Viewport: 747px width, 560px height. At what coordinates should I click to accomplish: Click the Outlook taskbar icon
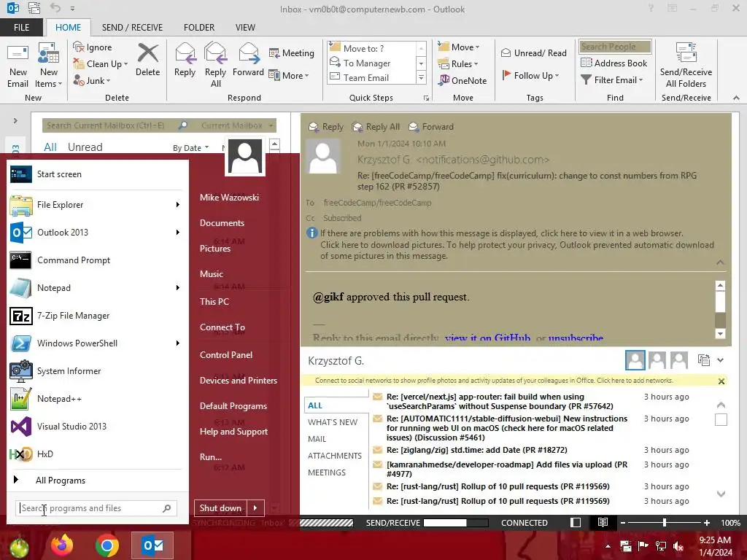pyautogui.click(x=153, y=545)
